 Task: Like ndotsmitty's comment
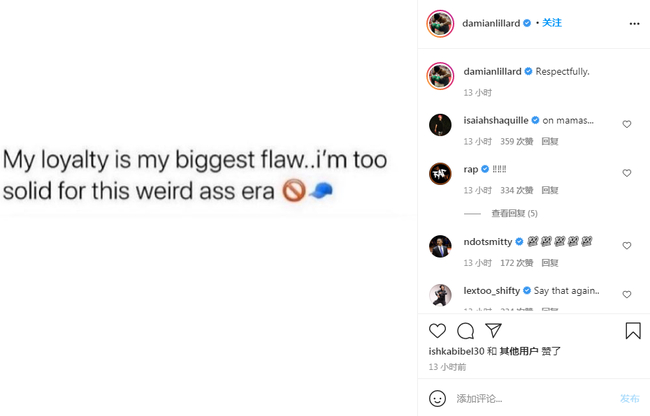tap(627, 246)
